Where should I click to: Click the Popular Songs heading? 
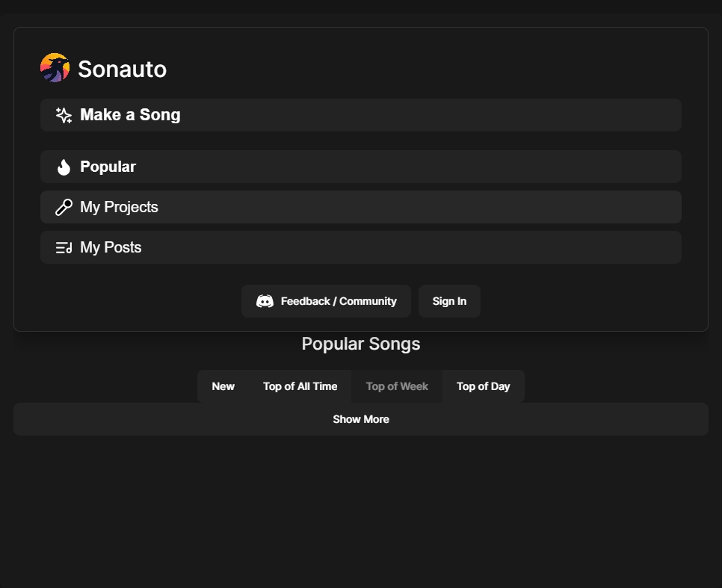361,344
